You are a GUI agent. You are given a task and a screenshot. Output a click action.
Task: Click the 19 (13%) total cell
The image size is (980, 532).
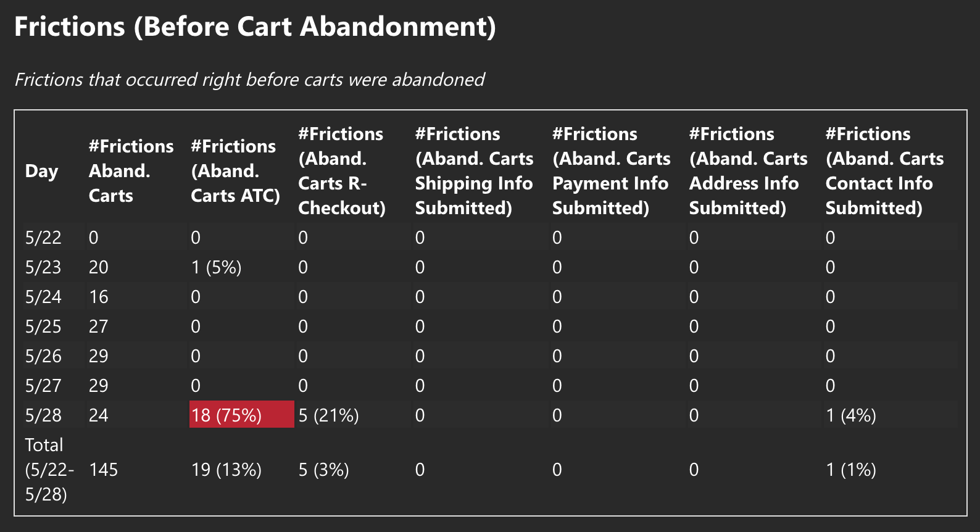click(x=226, y=470)
